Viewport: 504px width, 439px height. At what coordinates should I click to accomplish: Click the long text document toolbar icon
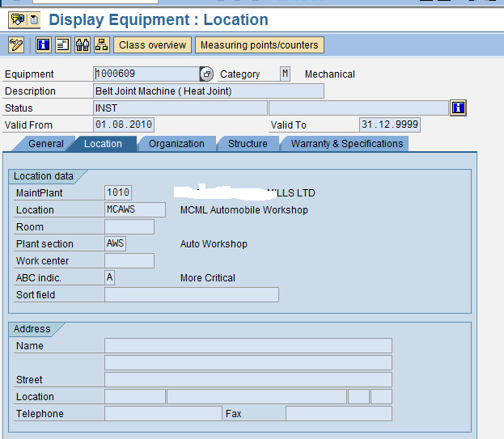pos(63,44)
